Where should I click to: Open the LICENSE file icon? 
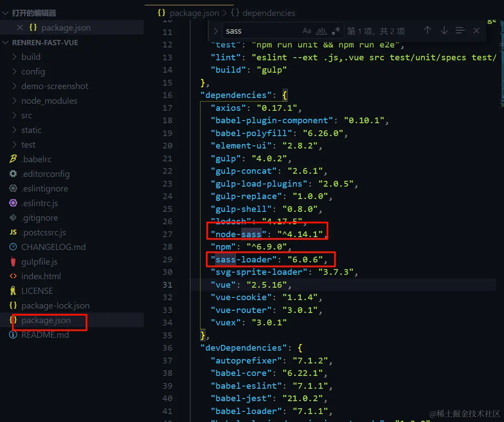[13, 291]
